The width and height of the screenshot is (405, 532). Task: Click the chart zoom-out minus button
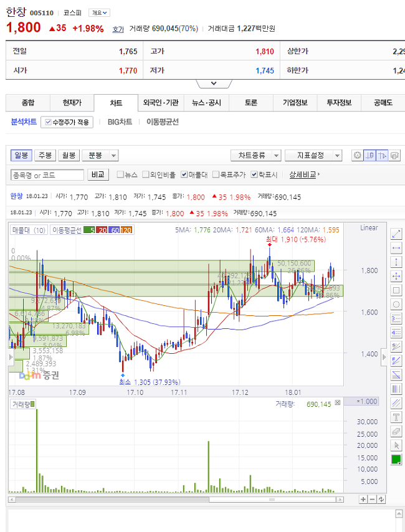tap(373, 499)
